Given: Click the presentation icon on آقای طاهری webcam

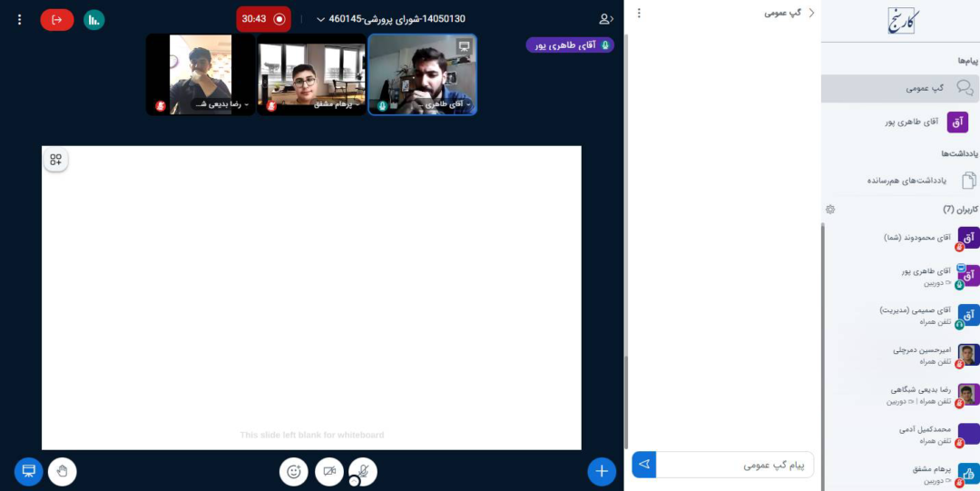Looking at the screenshot, I should point(464,45).
